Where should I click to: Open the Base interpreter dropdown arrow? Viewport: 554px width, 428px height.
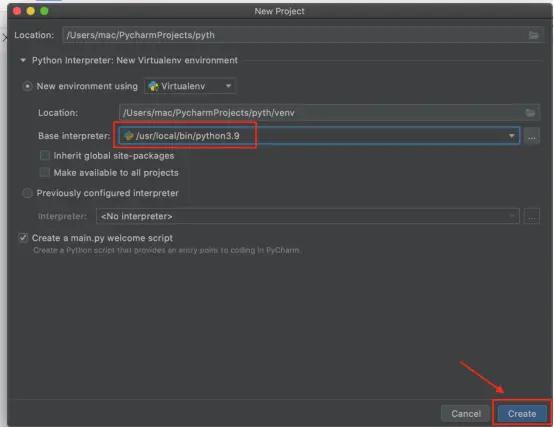click(511, 136)
